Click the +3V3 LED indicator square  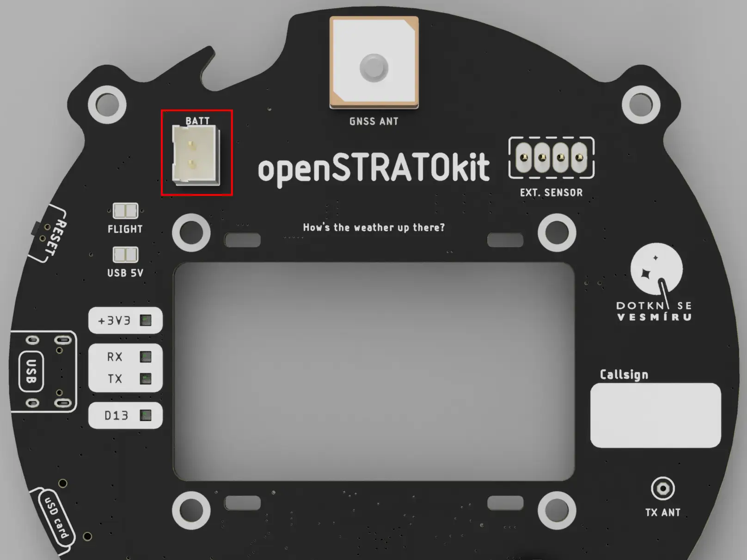tap(146, 320)
